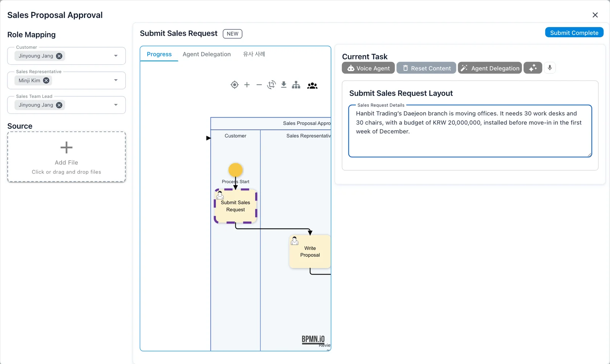Image resolution: width=610 pixels, height=364 pixels.
Task: Click the Submit Complete button
Action: click(x=574, y=32)
